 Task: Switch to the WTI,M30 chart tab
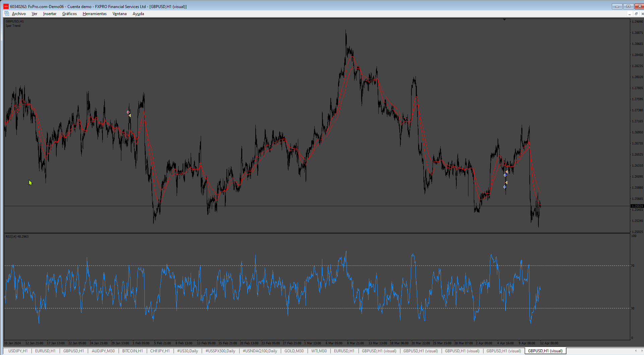click(319, 351)
